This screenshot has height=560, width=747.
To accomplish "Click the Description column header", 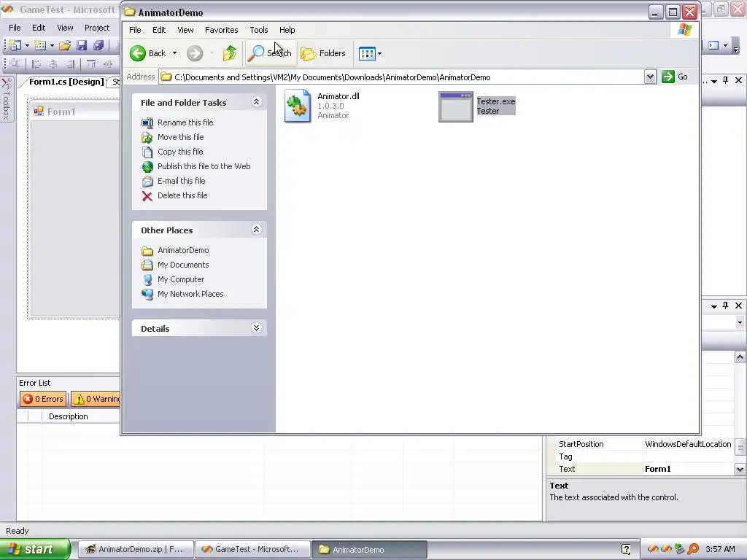I will (x=68, y=416).
